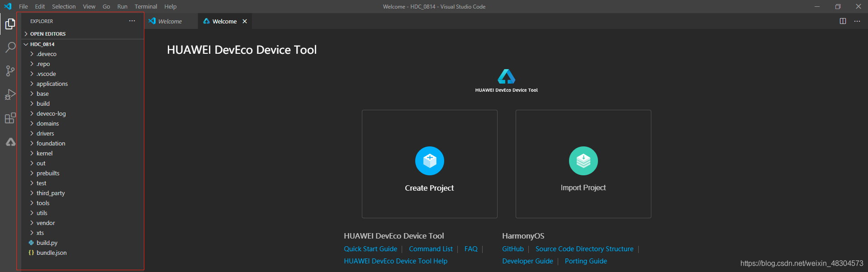Image resolution: width=868 pixels, height=272 pixels.
Task: Open the Source Control icon
Action: 10,71
